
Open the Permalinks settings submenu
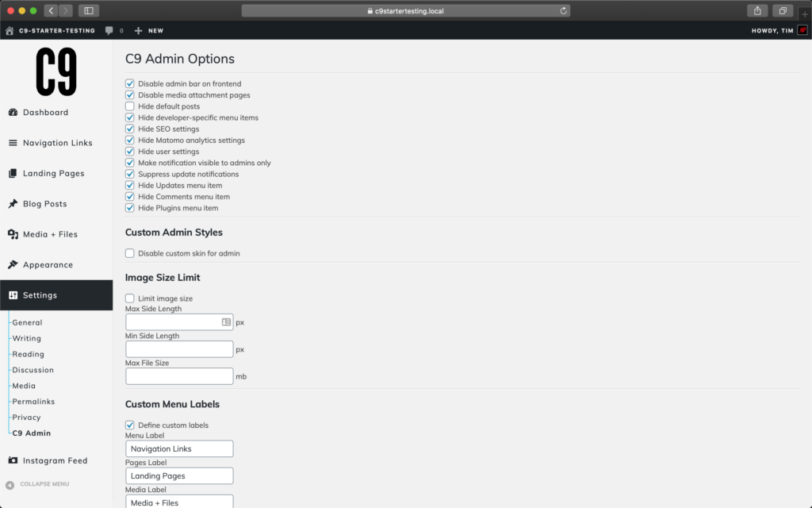tap(33, 401)
